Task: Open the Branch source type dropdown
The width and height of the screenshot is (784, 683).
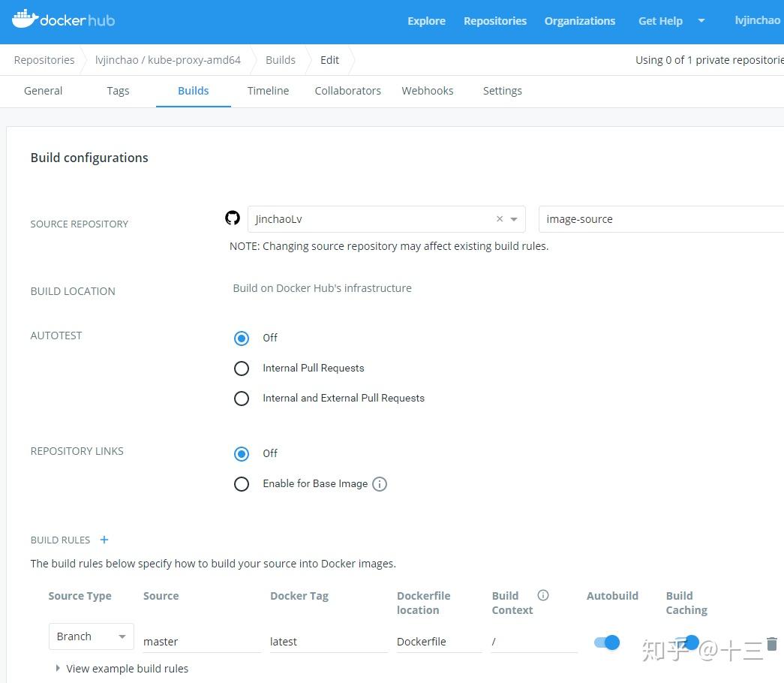Action: 91,636
